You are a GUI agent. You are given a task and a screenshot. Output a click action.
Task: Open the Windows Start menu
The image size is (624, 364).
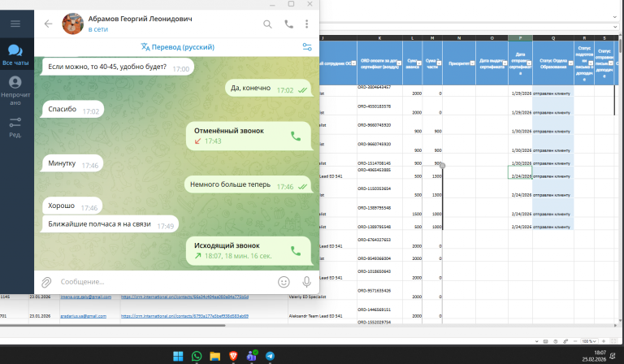coord(178,356)
